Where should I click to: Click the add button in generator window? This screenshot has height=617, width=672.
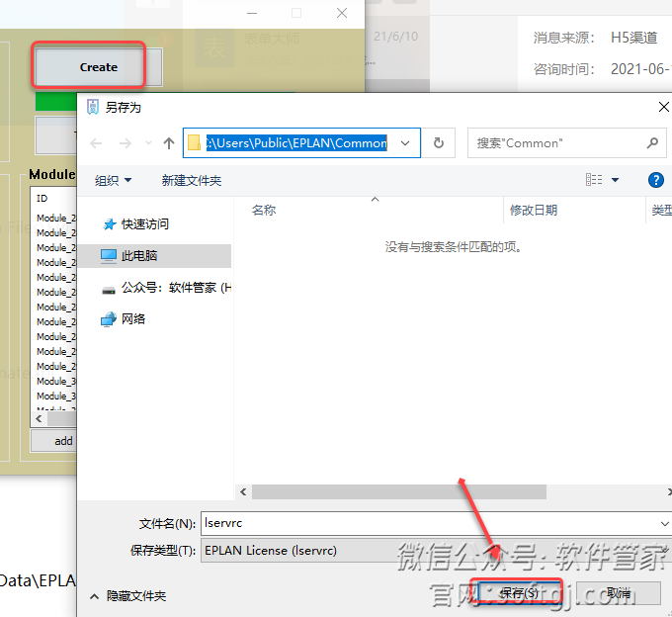(53, 441)
